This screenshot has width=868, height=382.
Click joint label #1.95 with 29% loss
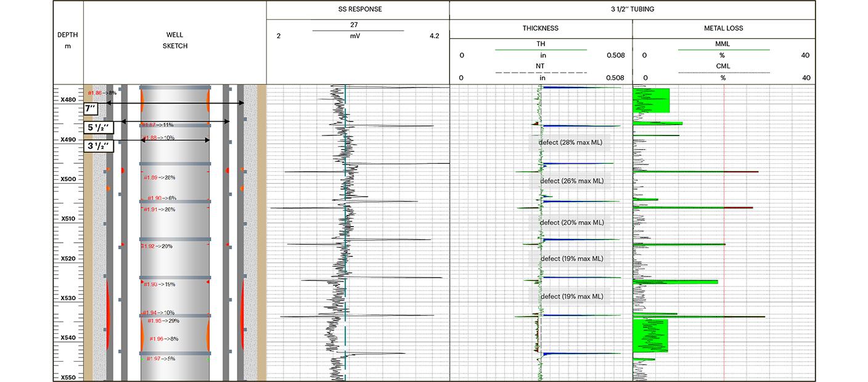coord(163,321)
